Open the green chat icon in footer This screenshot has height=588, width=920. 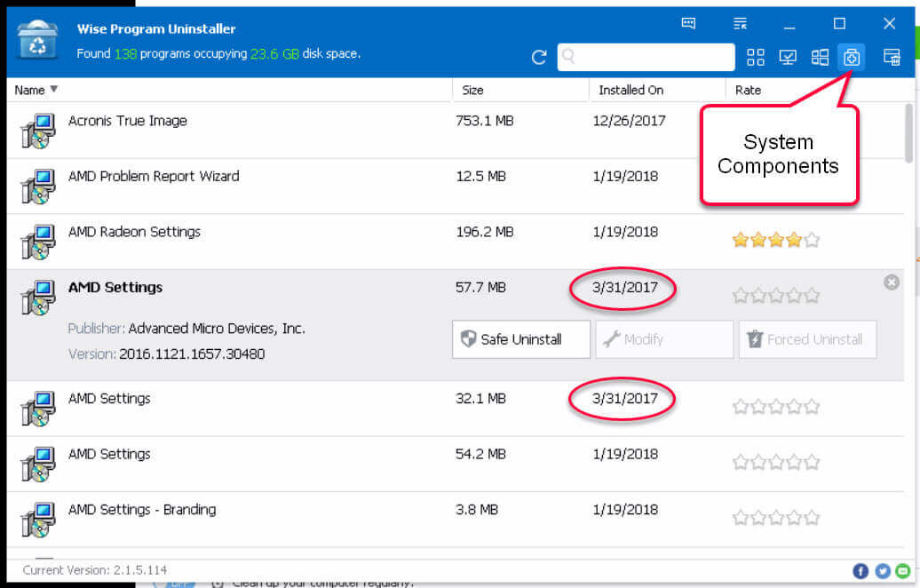tap(903, 571)
